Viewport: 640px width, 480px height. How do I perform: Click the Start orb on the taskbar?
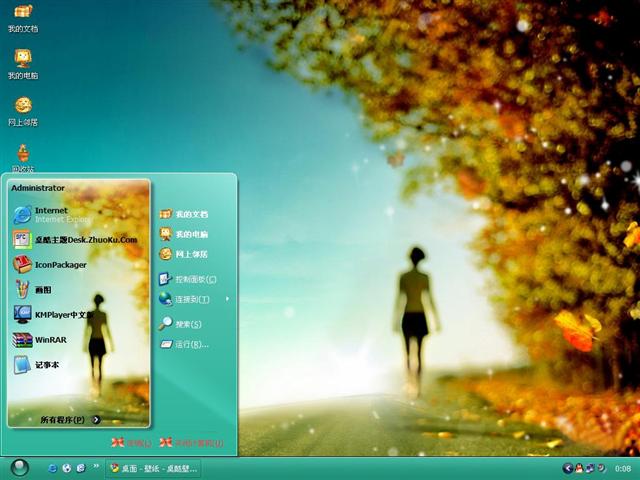(x=20, y=468)
